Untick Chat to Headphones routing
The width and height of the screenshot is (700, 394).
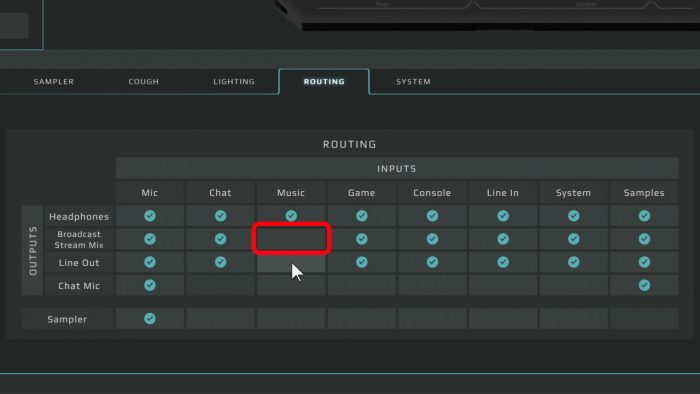point(221,216)
